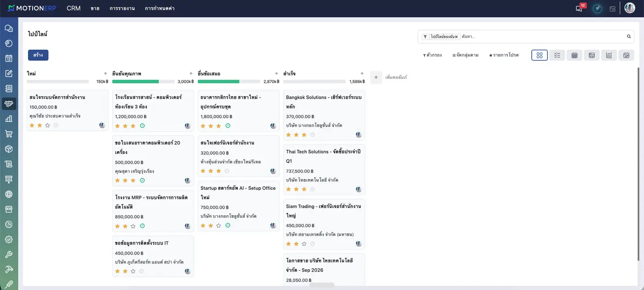Focus the ค้นหา search field

point(543,36)
